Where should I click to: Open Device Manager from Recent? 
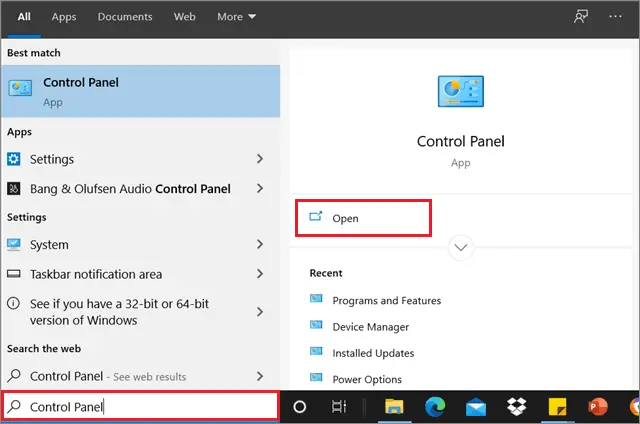click(x=371, y=326)
